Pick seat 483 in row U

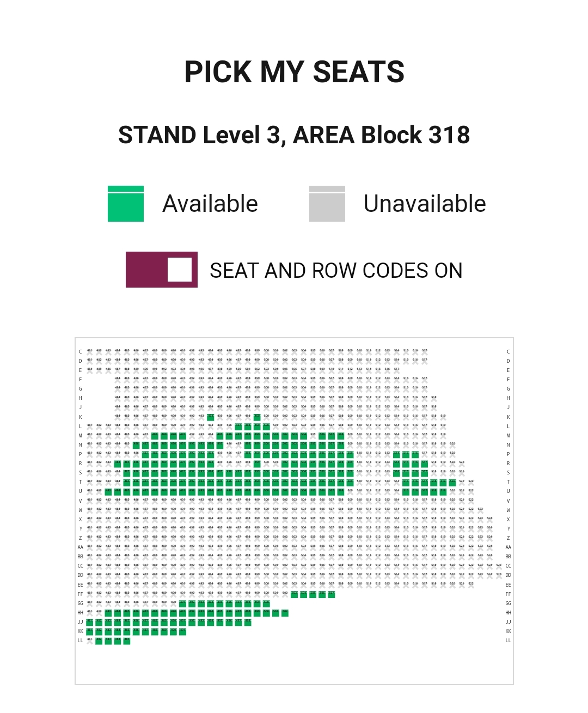pos(108,491)
